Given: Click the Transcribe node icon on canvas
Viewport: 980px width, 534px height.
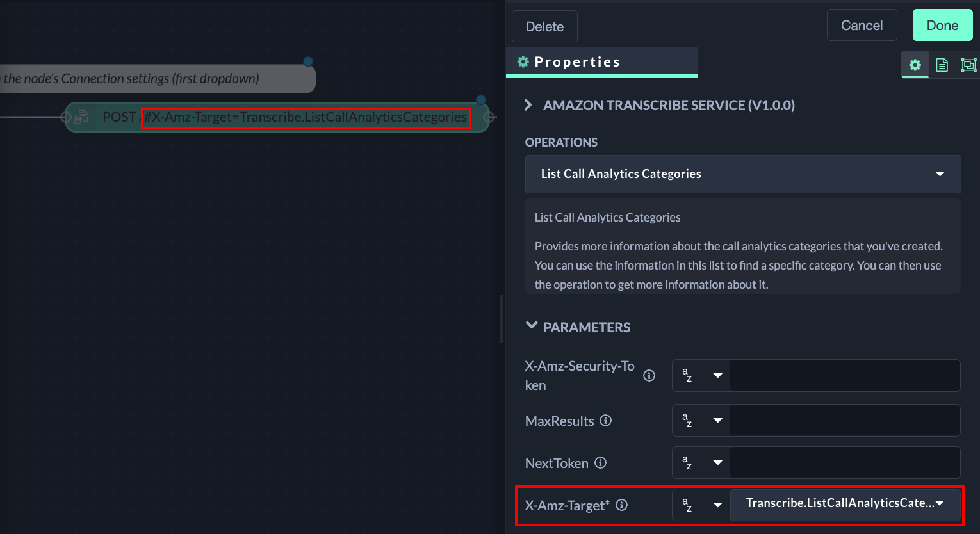Looking at the screenshot, I should coord(81,117).
